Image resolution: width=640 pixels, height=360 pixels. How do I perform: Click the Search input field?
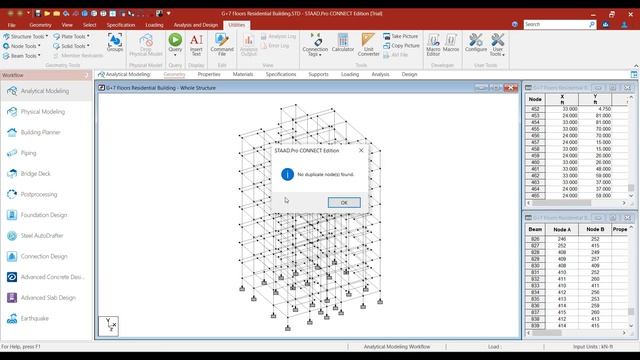tap(556, 24)
